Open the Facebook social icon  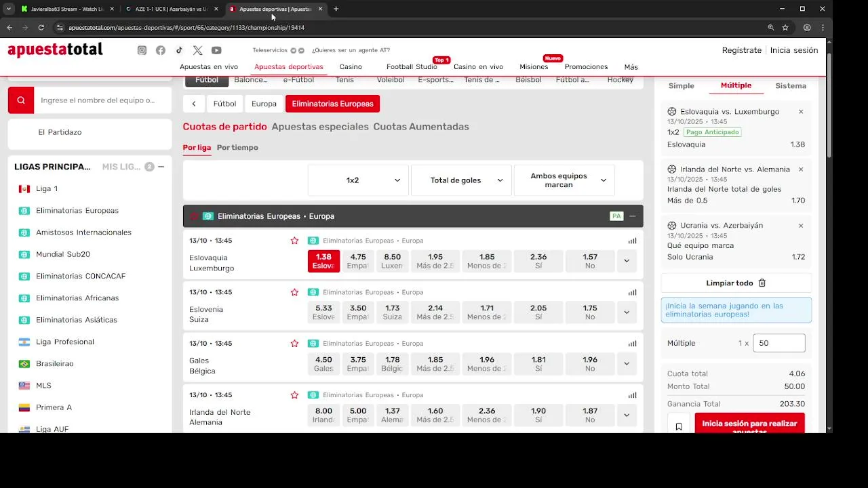click(x=161, y=50)
